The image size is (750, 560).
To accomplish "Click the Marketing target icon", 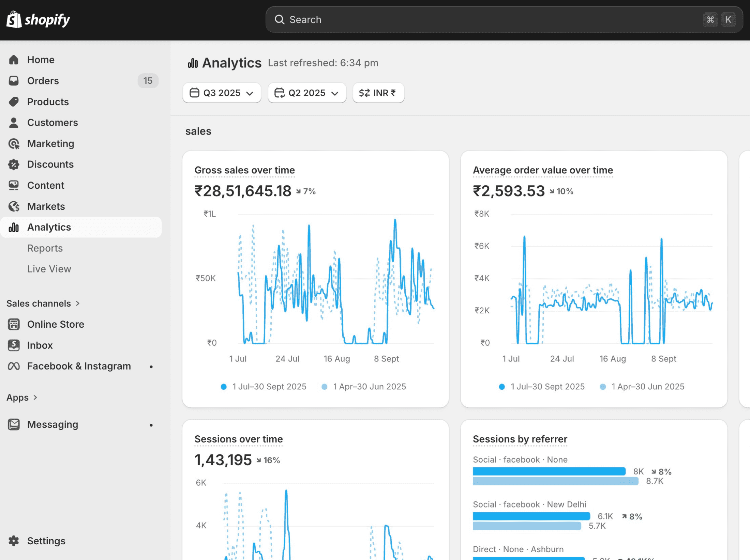I will [x=14, y=144].
